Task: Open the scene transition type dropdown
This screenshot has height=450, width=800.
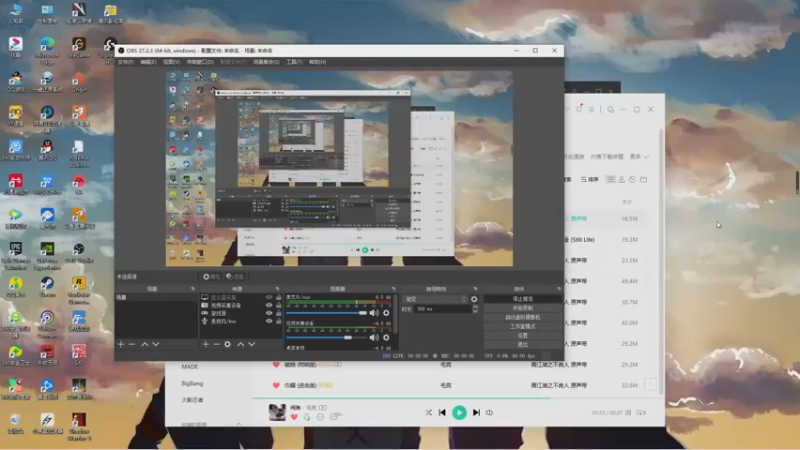Action: click(x=435, y=299)
